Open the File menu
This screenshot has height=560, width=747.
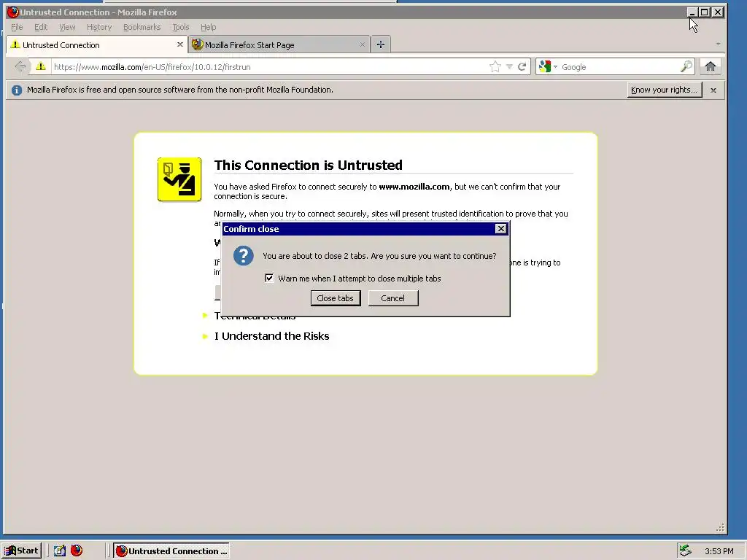(x=17, y=27)
